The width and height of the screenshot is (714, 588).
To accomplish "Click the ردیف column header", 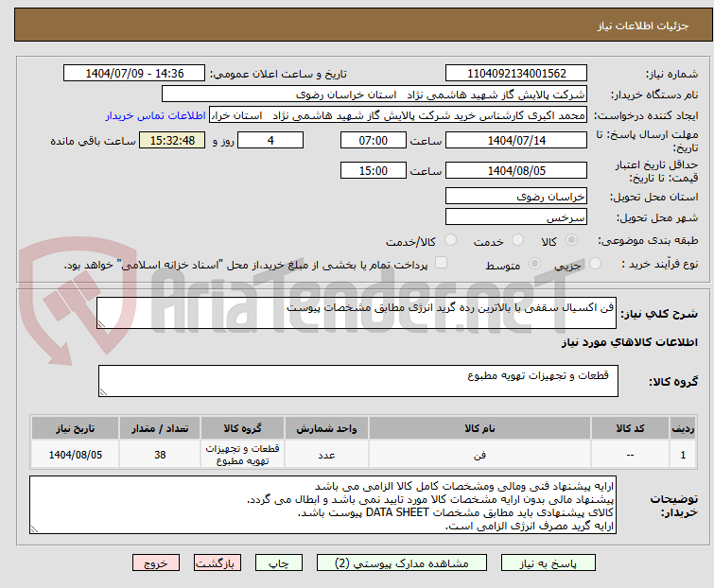I will [x=683, y=428].
